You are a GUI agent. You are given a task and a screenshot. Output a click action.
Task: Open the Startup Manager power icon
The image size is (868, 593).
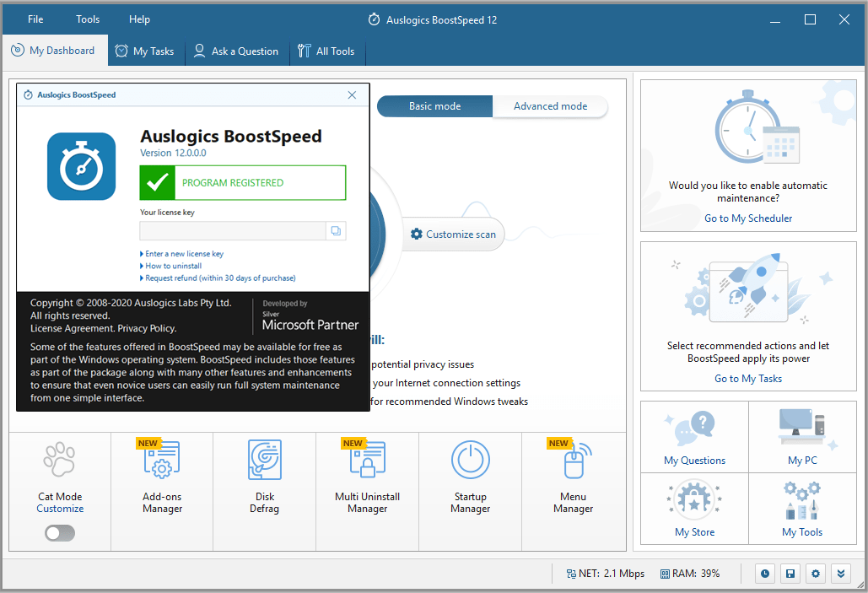tap(471, 460)
